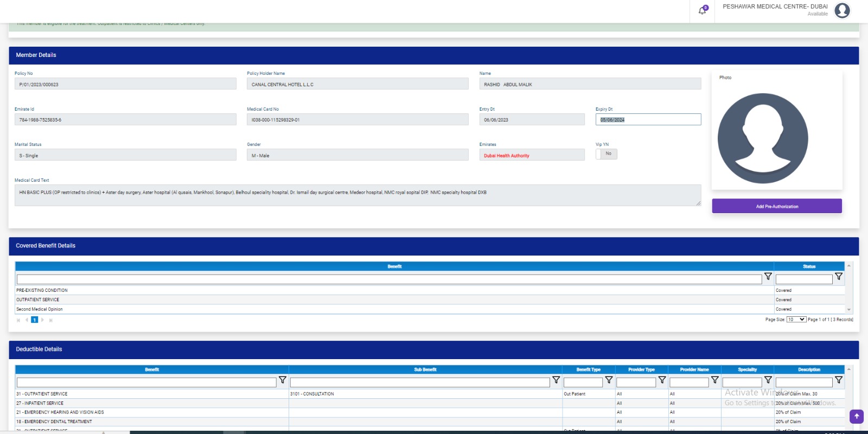The width and height of the screenshot is (868, 434).
Task: Sort by Provider Name column header
Action: pos(694,369)
